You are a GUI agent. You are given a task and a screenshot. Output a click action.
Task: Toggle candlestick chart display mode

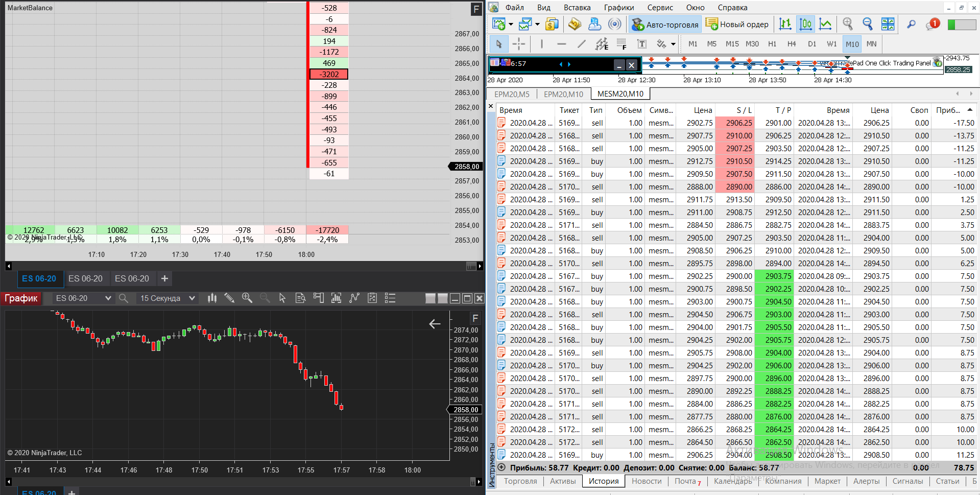pos(805,24)
